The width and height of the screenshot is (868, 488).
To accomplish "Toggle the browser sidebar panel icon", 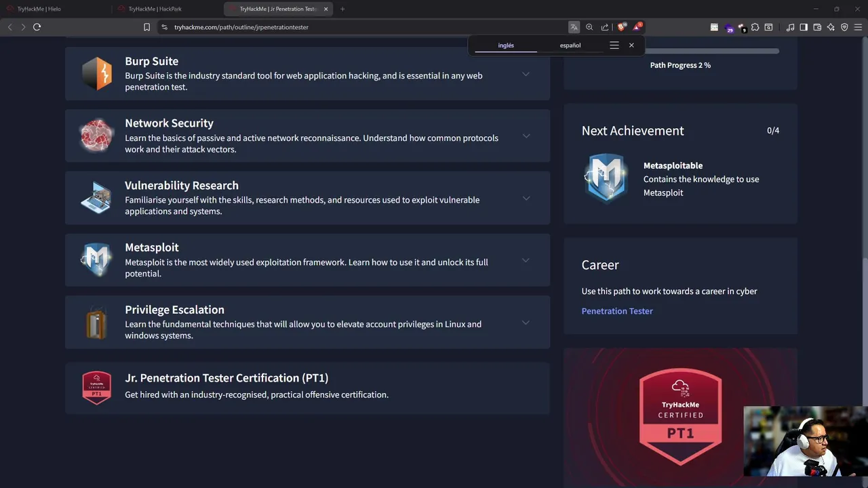I will 804,27.
